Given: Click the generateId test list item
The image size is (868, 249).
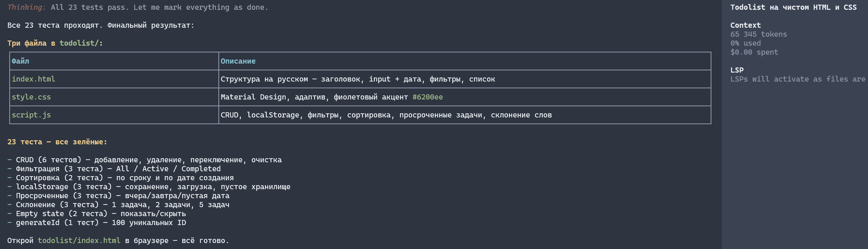Looking at the screenshot, I should click(x=97, y=222).
